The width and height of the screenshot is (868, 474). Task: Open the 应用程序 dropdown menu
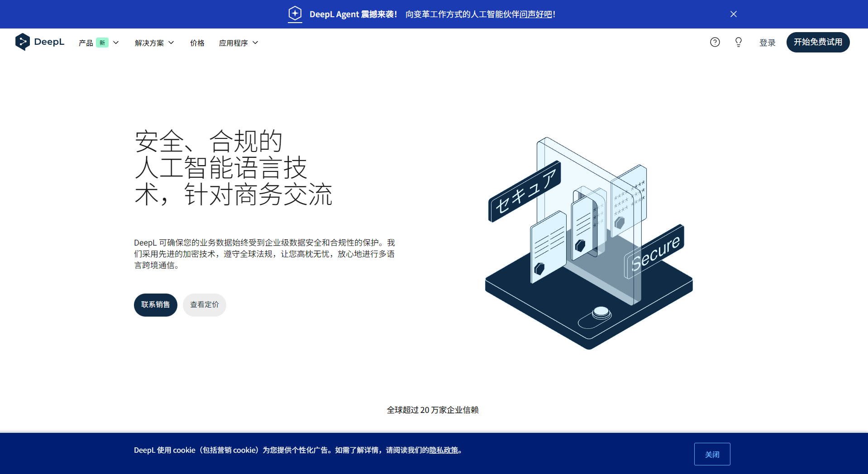234,43
